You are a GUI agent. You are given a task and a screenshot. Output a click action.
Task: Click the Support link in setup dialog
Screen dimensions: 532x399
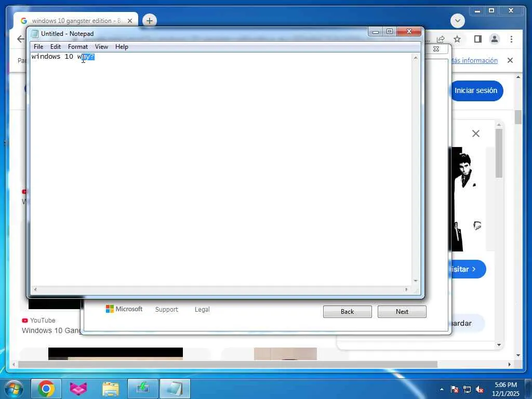[x=167, y=310]
